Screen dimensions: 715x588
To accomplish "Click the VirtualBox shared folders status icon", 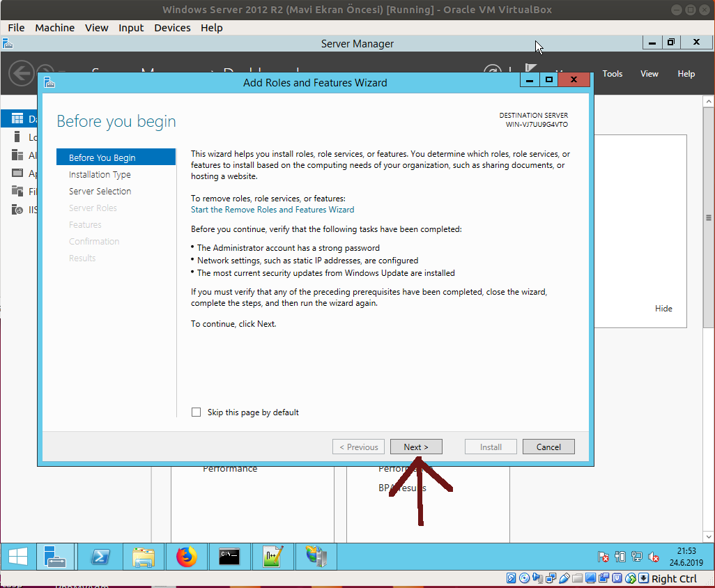I will 577,578.
